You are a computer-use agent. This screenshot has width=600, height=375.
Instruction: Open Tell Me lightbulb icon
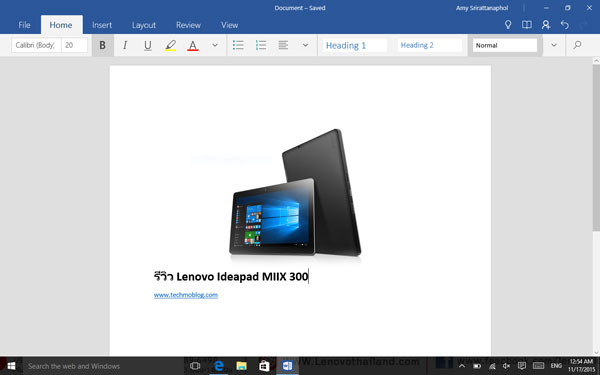coord(508,25)
